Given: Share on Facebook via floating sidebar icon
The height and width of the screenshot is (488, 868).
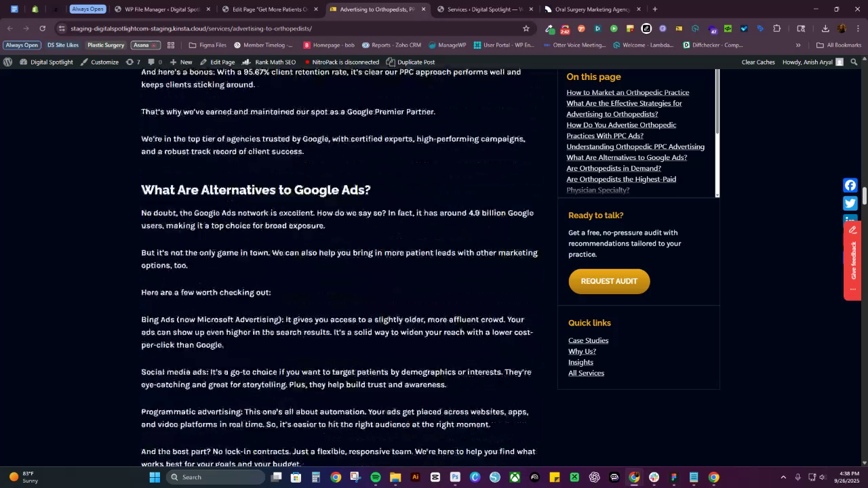Looking at the screenshot, I should click(x=850, y=185).
